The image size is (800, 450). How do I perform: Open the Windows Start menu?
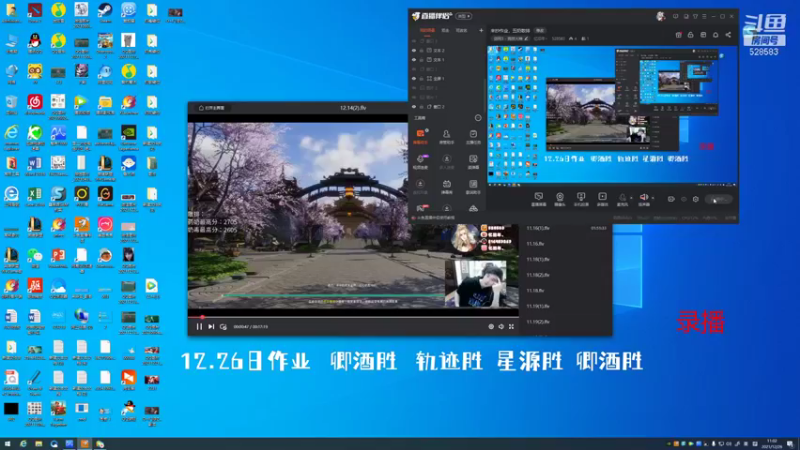click(7, 444)
